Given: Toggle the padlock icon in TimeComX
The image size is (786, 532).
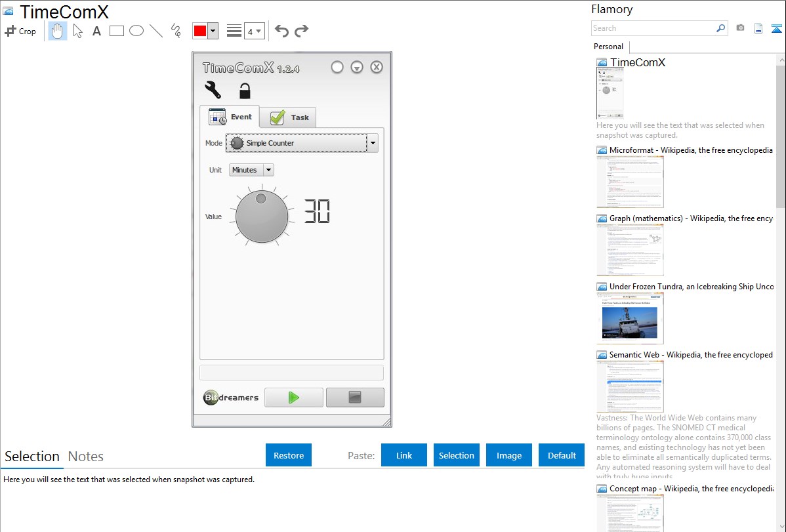Looking at the screenshot, I should tap(245, 91).
